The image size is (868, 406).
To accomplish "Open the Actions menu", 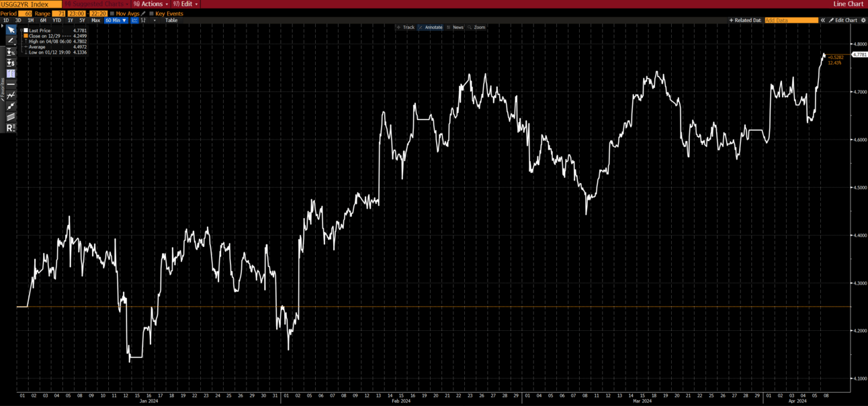I will (151, 4).
